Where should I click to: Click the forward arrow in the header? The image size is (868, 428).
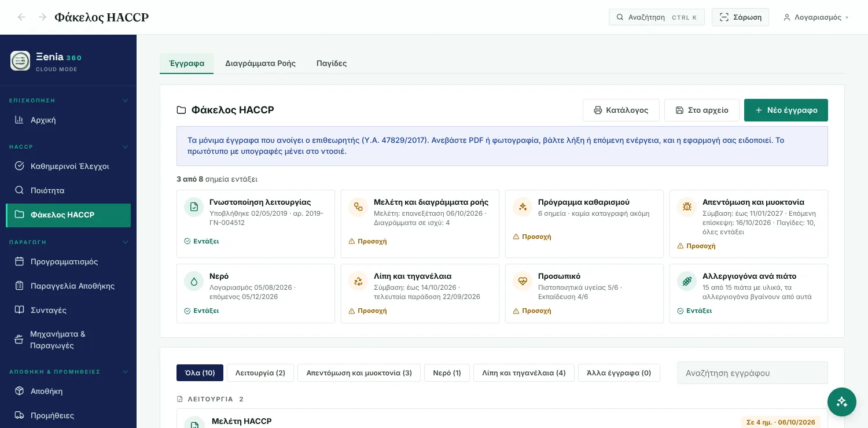[42, 17]
